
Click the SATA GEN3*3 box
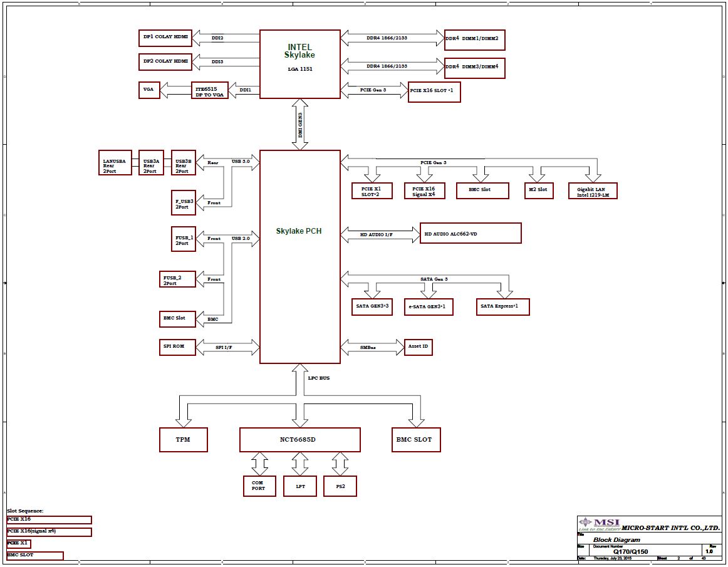tap(372, 307)
